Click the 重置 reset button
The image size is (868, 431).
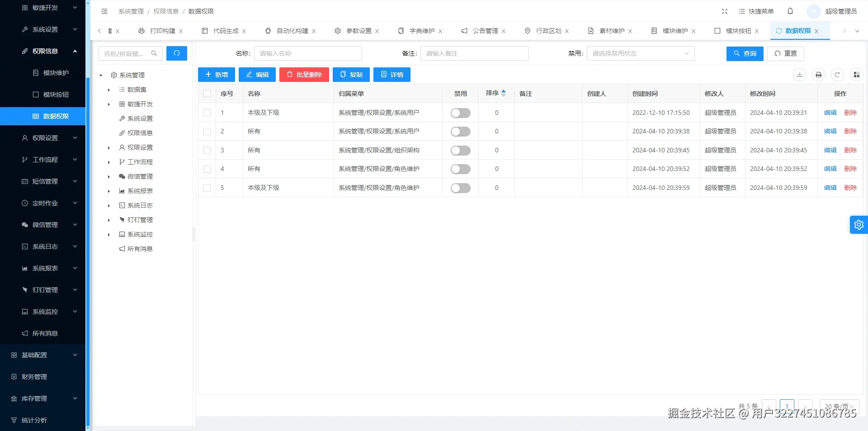tap(786, 53)
